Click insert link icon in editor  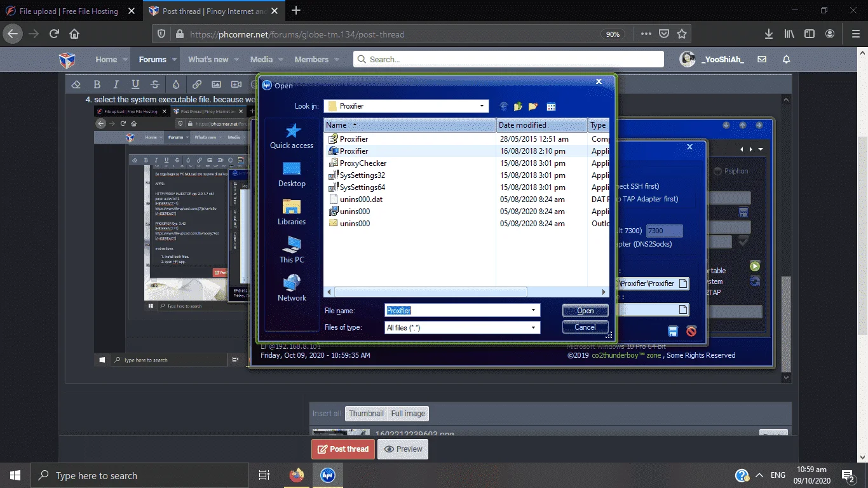pos(197,85)
